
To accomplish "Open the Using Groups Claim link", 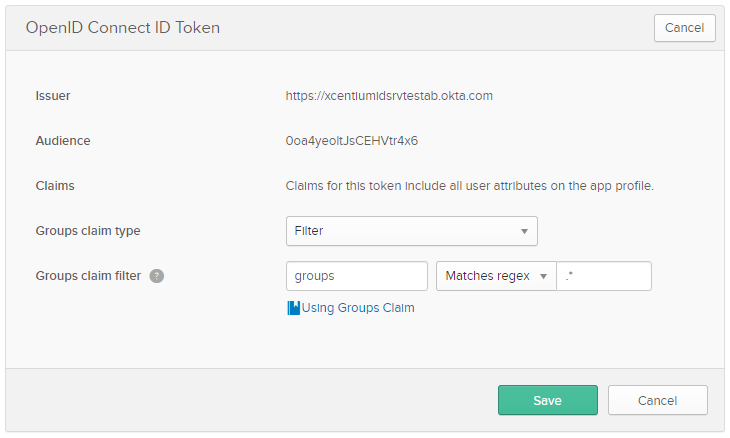I will pos(358,308).
